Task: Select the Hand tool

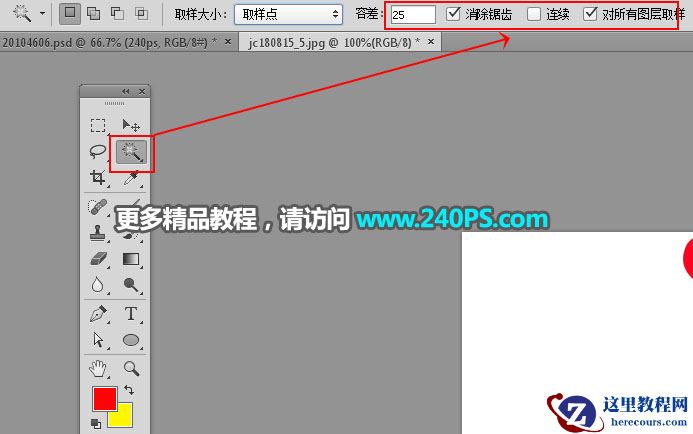Action: click(x=98, y=369)
